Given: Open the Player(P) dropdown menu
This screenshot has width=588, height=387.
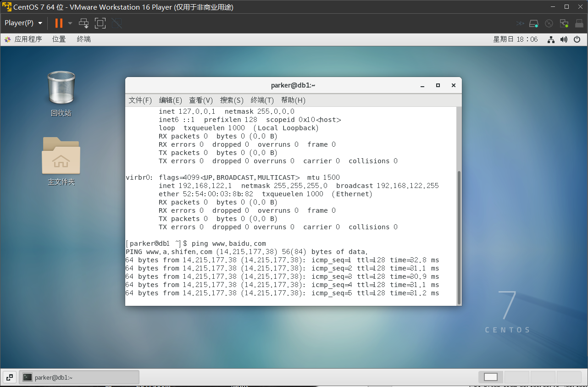Looking at the screenshot, I should [23, 23].
